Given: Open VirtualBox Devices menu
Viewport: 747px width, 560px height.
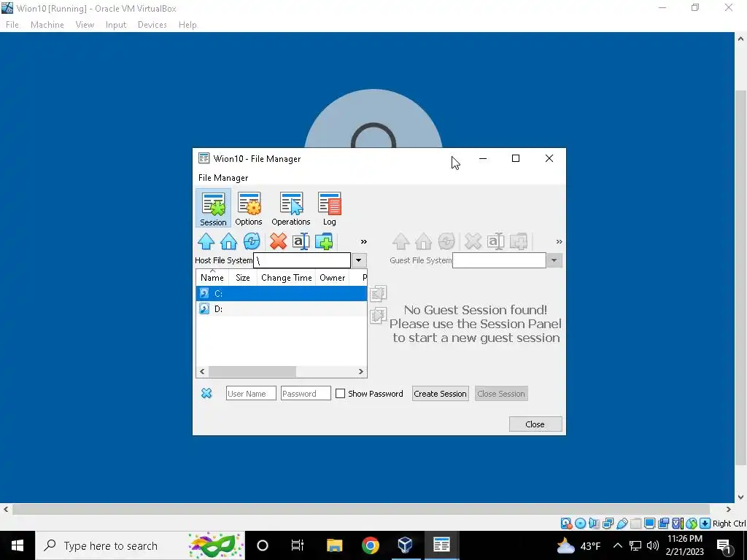Looking at the screenshot, I should coord(152,25).
